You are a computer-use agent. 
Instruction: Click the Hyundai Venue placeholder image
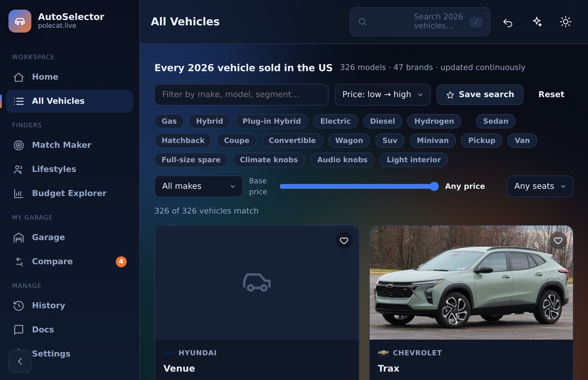point(257,283)
